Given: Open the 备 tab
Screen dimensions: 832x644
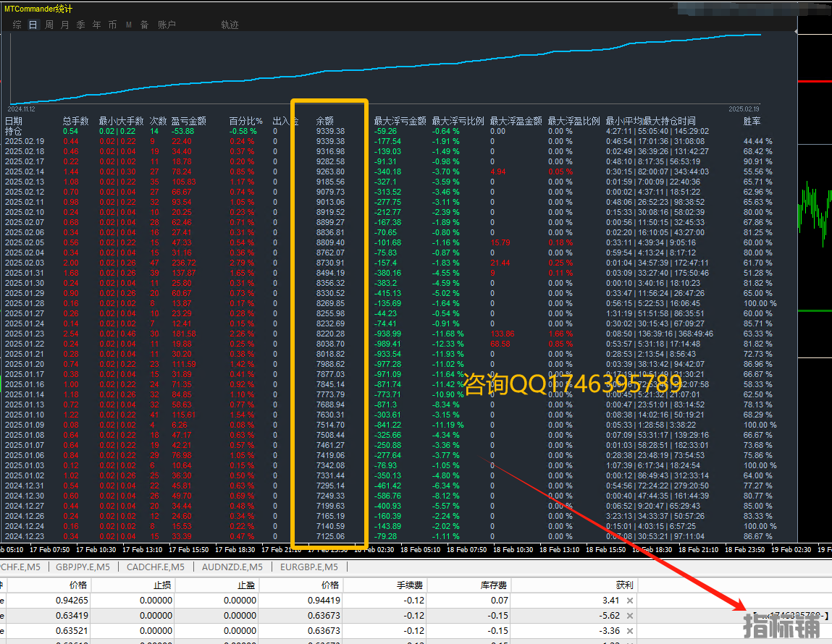Looking at the screenshot, I should point(144,25).
